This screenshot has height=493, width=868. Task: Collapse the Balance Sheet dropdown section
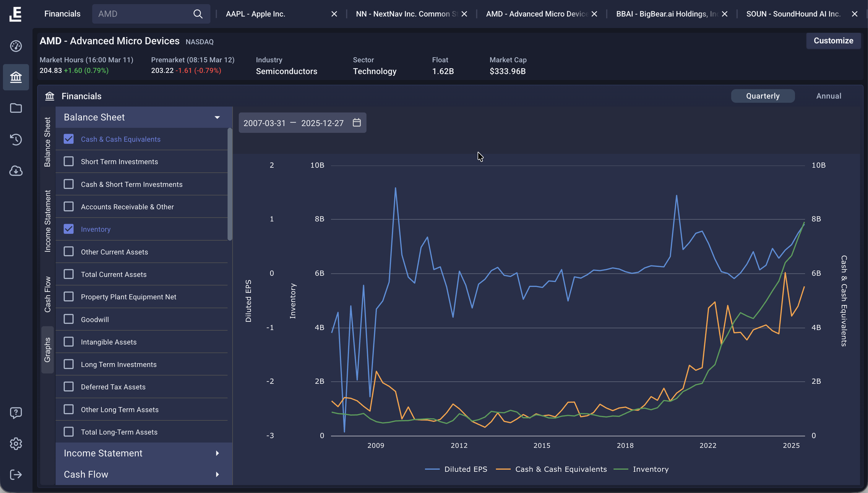click(x=217, y=117)
